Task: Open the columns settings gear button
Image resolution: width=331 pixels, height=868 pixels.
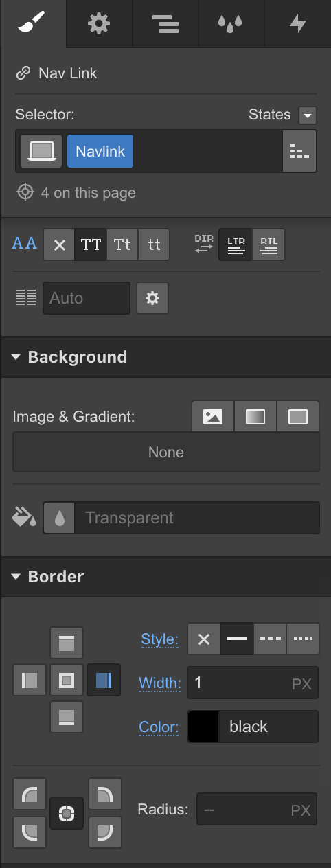Action: 152,298
